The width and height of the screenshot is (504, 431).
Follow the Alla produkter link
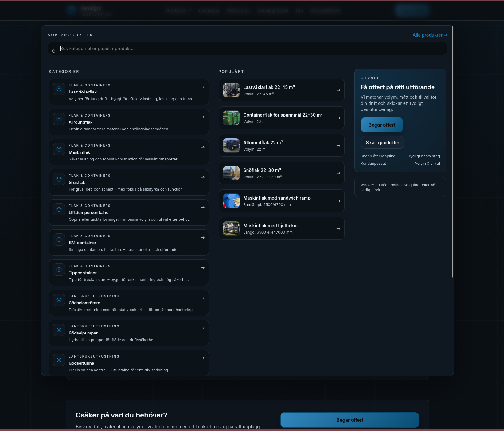[429, 35]
